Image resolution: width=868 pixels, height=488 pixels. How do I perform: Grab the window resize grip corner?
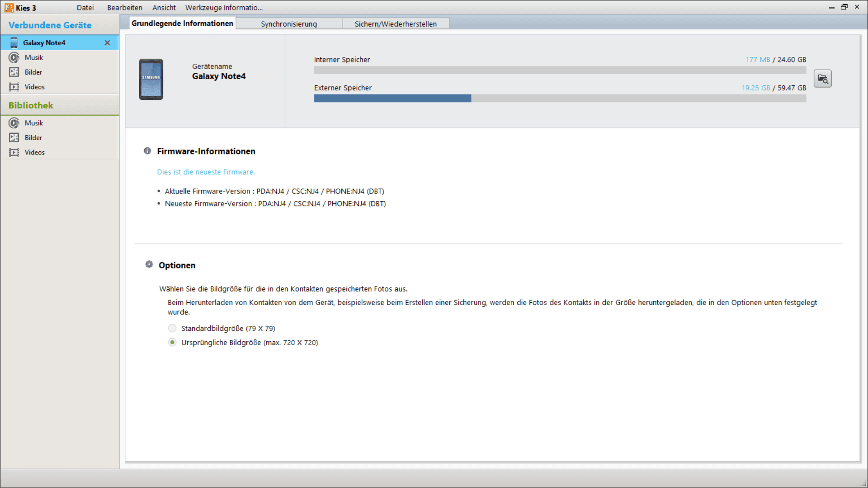(x=863, y=483)
